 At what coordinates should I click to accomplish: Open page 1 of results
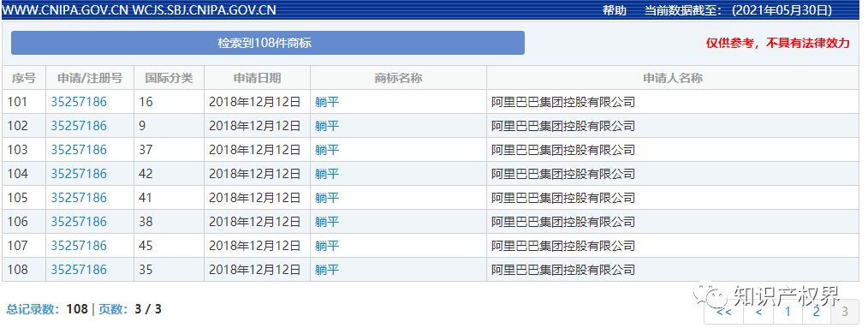(x=788, y=312)
